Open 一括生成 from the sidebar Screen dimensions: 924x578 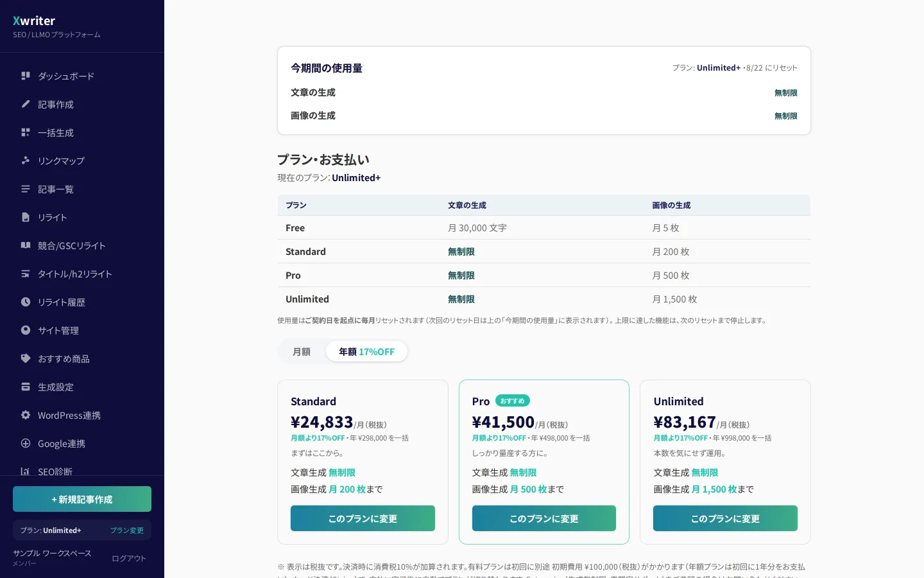82,132
